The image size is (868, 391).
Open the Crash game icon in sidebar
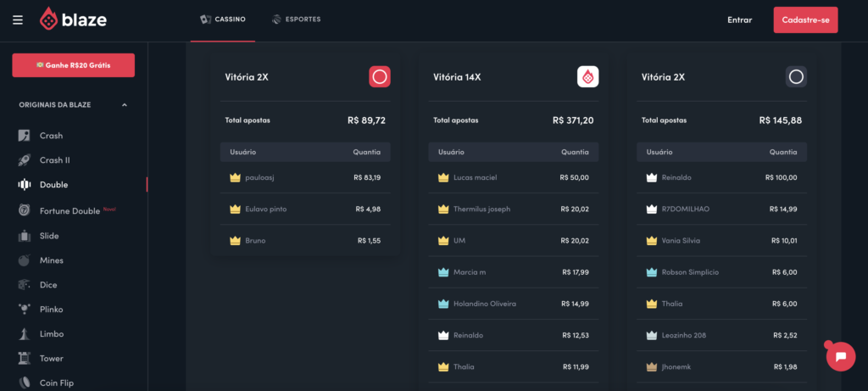(25, 136)
